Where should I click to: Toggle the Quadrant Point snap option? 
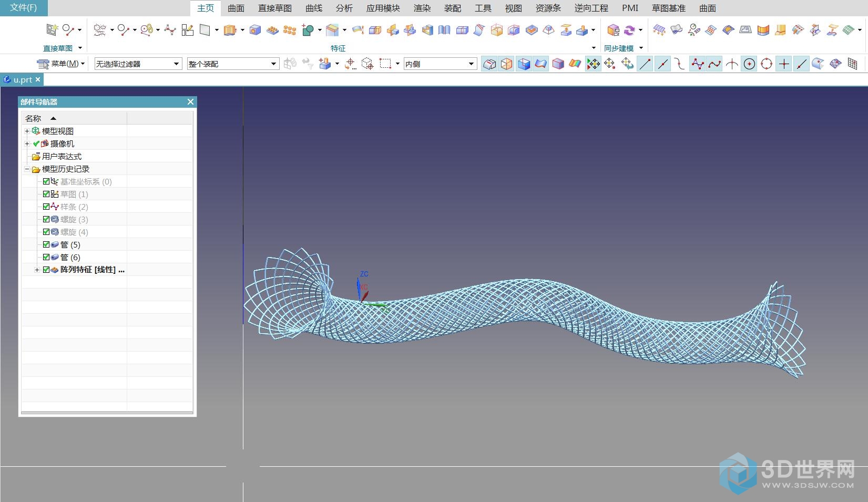(767, 64)
